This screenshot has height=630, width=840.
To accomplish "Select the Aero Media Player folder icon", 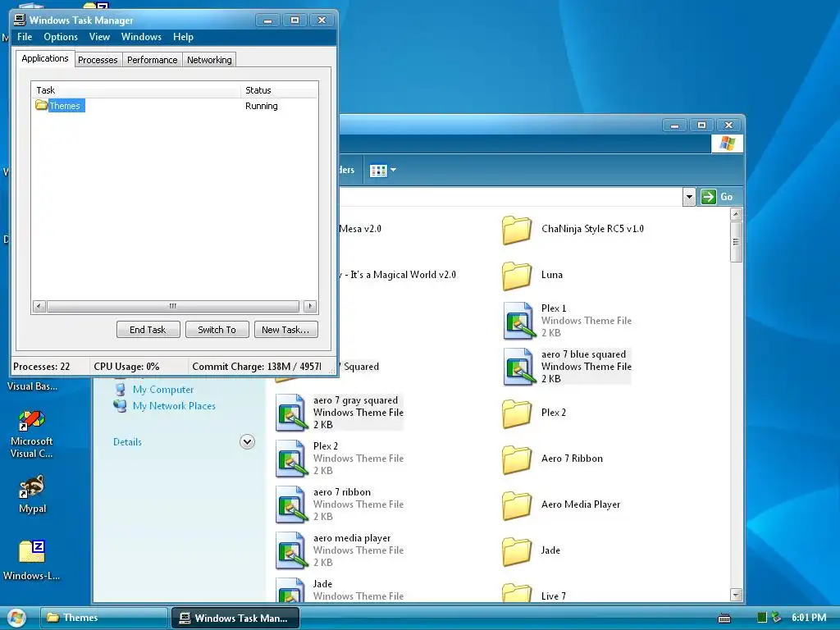I will point(517,505).
